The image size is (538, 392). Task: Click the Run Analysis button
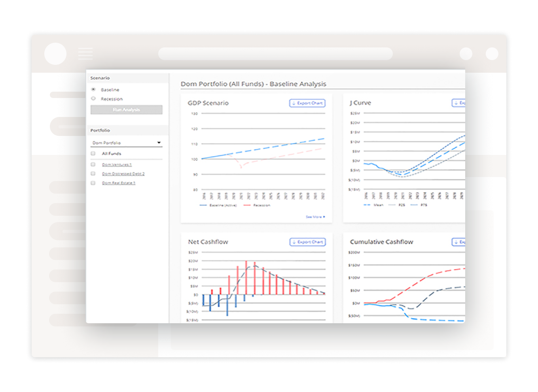pyautogui.click(x=126, y=109)
